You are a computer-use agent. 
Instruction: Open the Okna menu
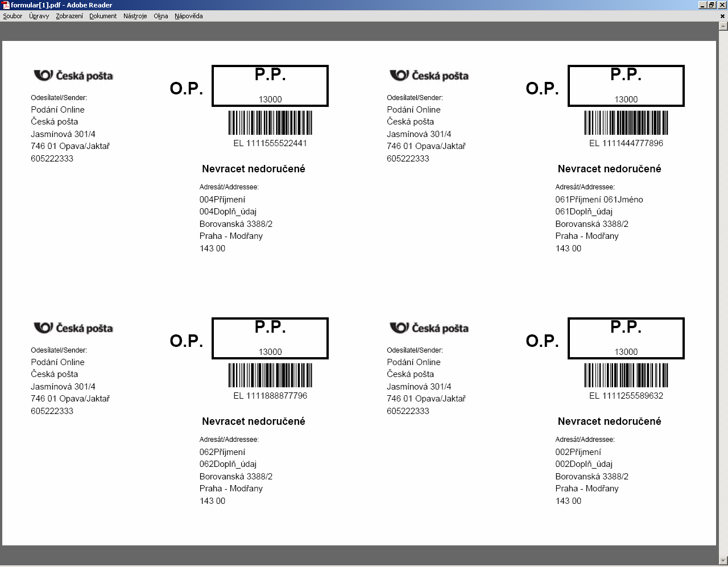[x=161, y=16]
